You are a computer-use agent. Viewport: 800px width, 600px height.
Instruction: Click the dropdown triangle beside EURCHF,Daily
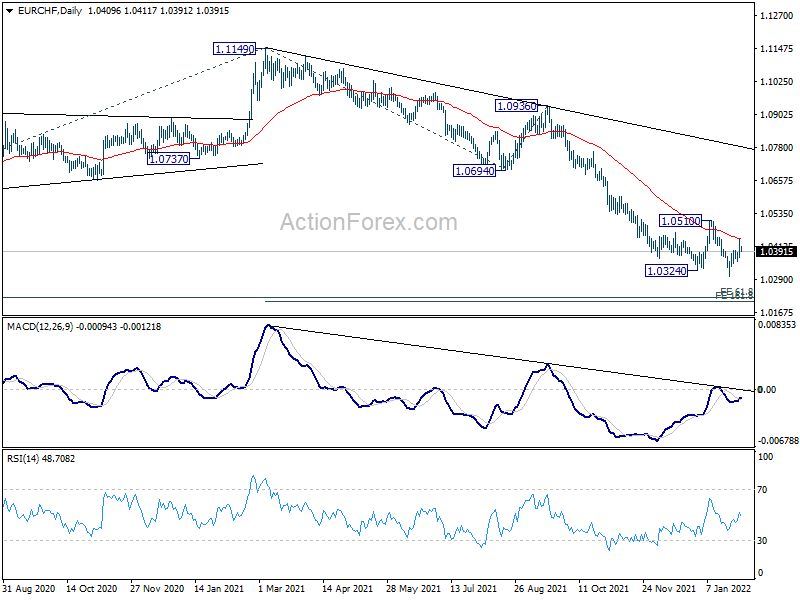(x=10, y=11)
